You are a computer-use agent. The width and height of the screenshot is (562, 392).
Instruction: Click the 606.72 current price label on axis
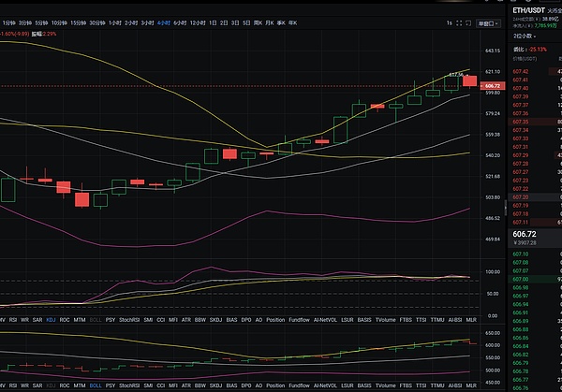point(493,86)
